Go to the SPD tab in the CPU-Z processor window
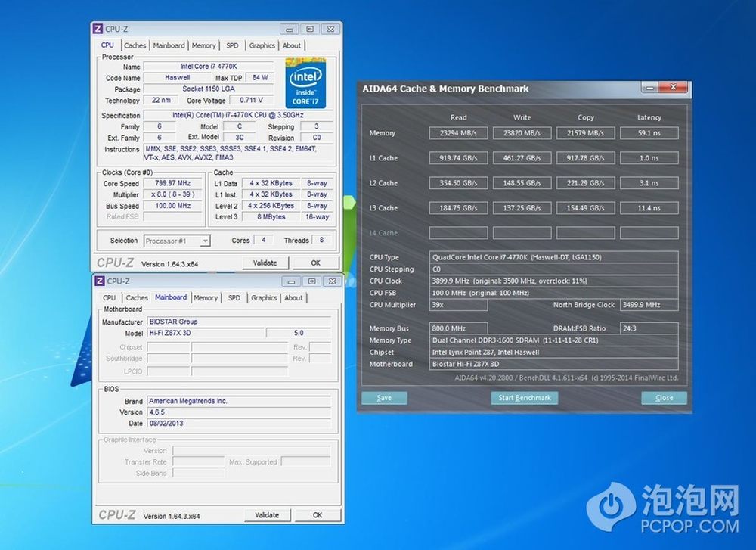The height and width of the screenshot is (550, 756). pyautogui.click(x=232, y=45)
